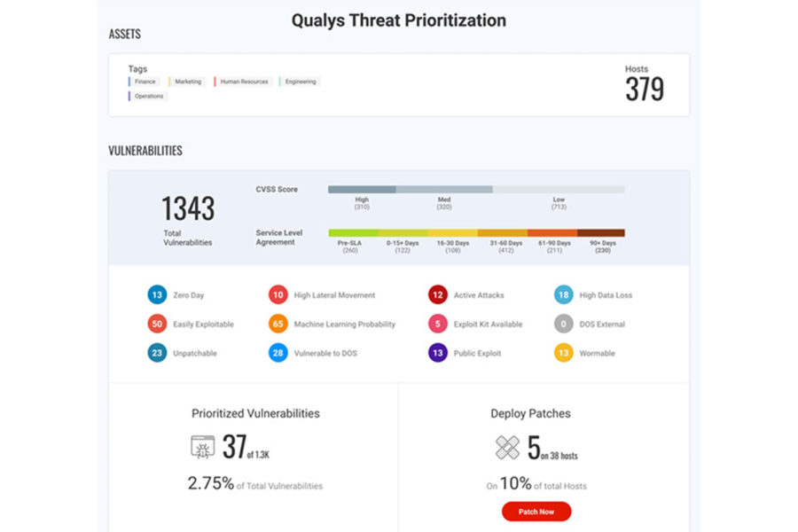Viewport: 798px width, 532px height.
Task: Click the Low segment of CVSS Score bar
Action: click(559, 190)
